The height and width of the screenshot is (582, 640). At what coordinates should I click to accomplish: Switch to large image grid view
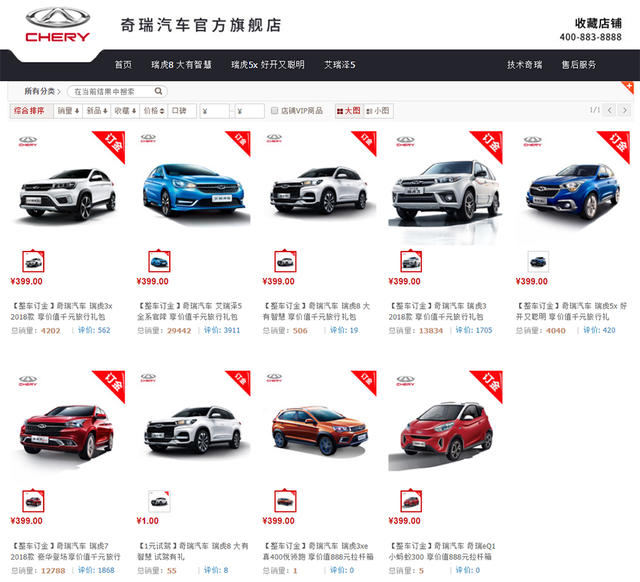click(349, 111)
